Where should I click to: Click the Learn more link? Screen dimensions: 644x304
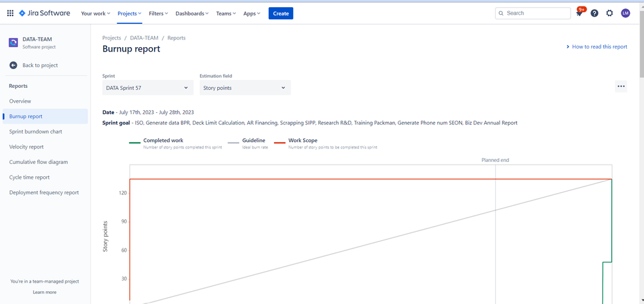tap(44, 292)
